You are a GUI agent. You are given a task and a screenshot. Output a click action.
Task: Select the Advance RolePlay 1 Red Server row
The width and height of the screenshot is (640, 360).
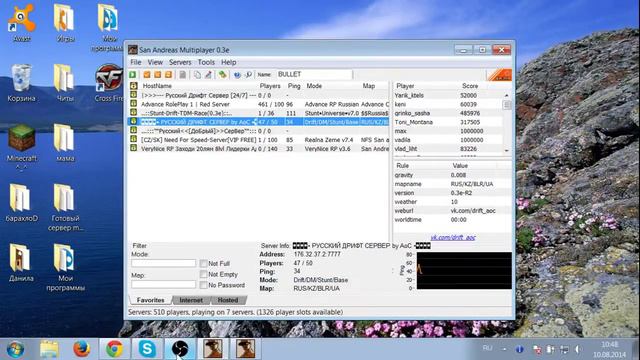click(x=259, y=104)
